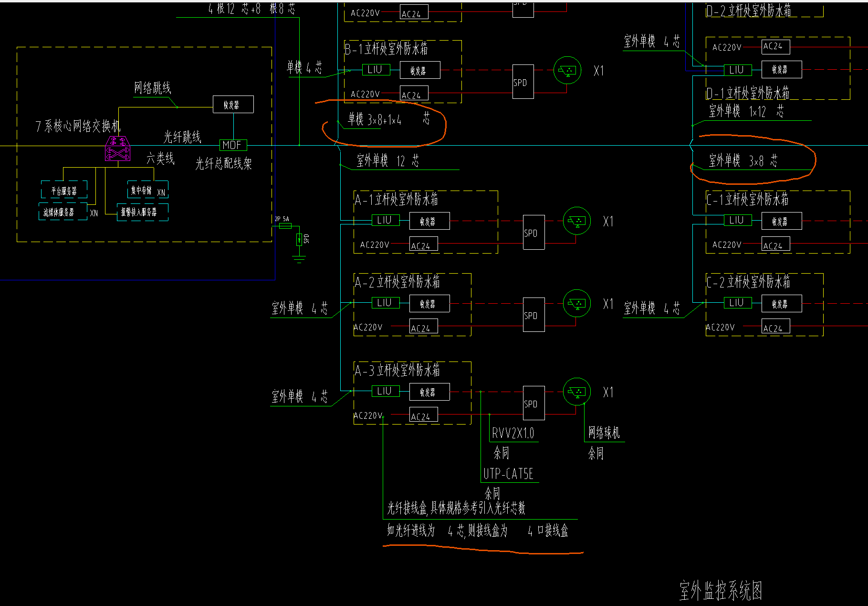This screenshot has width=868, height=606.
Task: Click the LIU block in the D-1 box
Action: 738,70
